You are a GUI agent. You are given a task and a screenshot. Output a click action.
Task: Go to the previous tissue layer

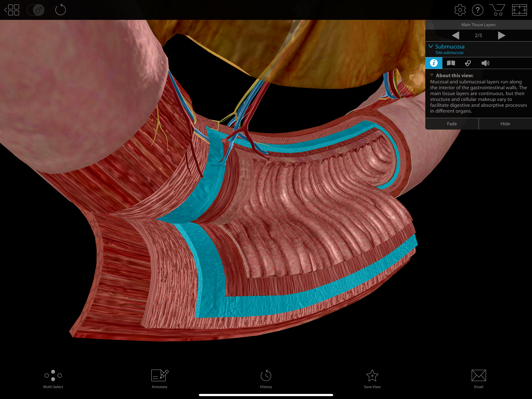pos(455,35)
